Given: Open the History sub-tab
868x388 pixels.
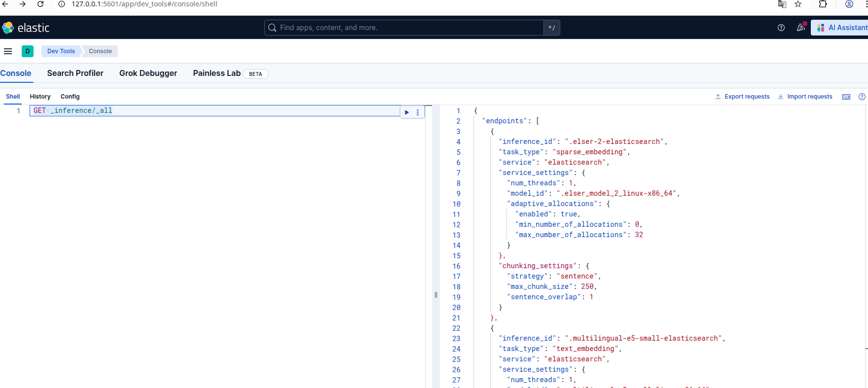Looking at the screenshot, I should click(40, 97).
